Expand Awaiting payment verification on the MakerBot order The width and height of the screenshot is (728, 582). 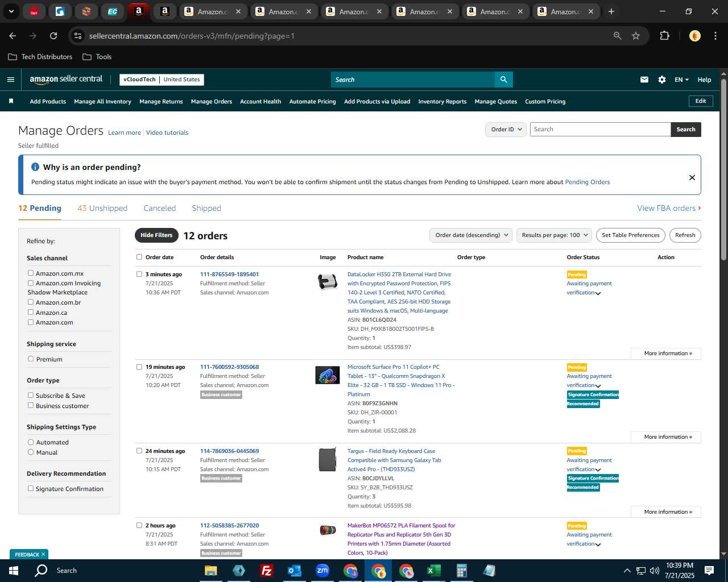click(x=598, y=544)
